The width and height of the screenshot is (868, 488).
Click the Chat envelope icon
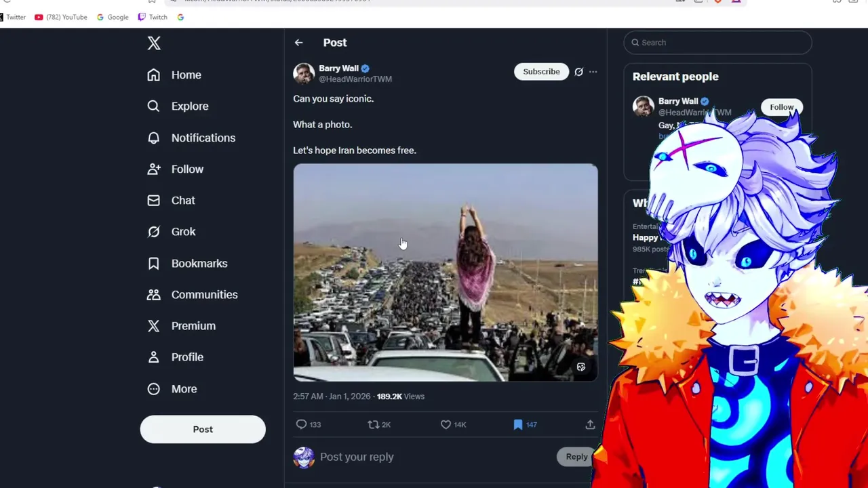(154, 201)
